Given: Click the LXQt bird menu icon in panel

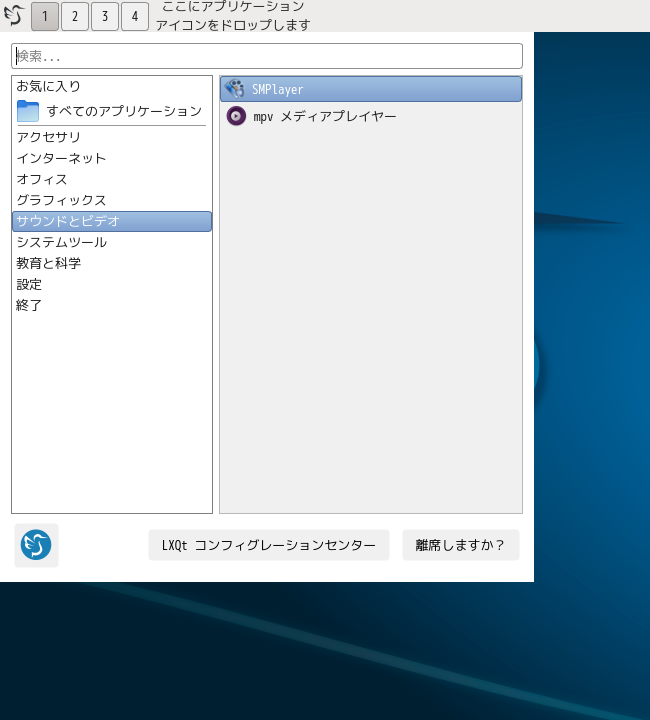Looking at the screenshot, I should (x=13, y=16).
